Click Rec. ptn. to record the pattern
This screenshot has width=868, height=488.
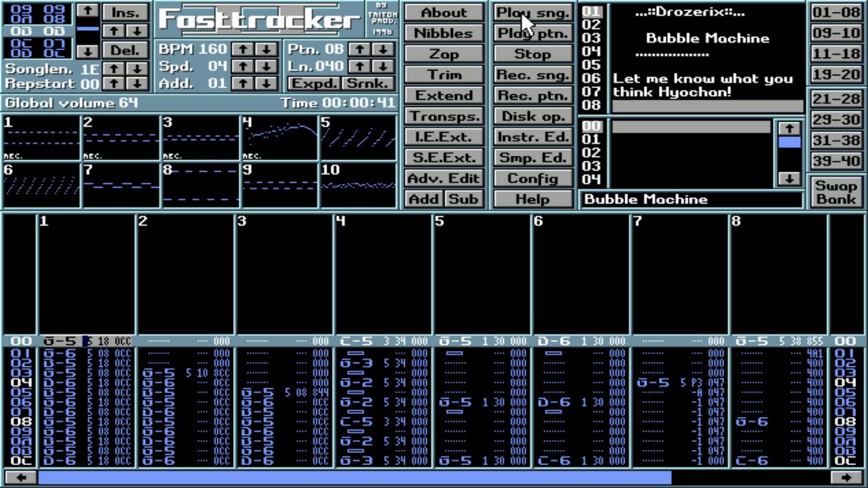532,96
